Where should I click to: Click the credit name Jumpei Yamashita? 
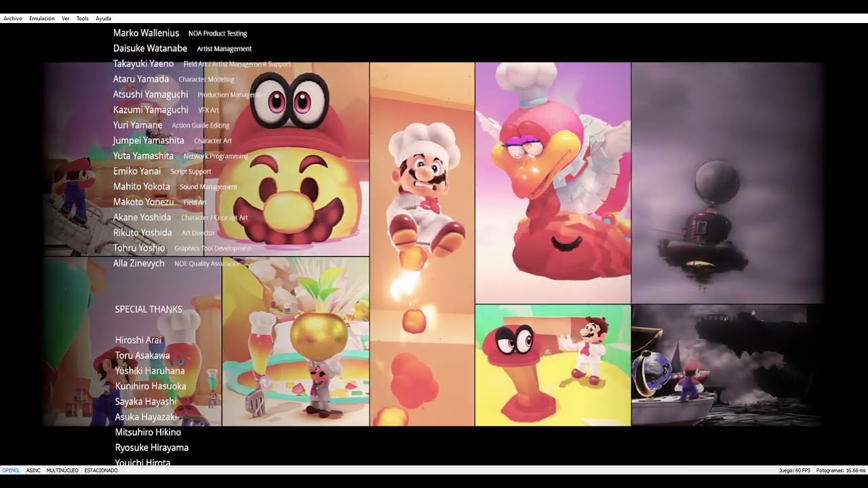click(149, 140)
